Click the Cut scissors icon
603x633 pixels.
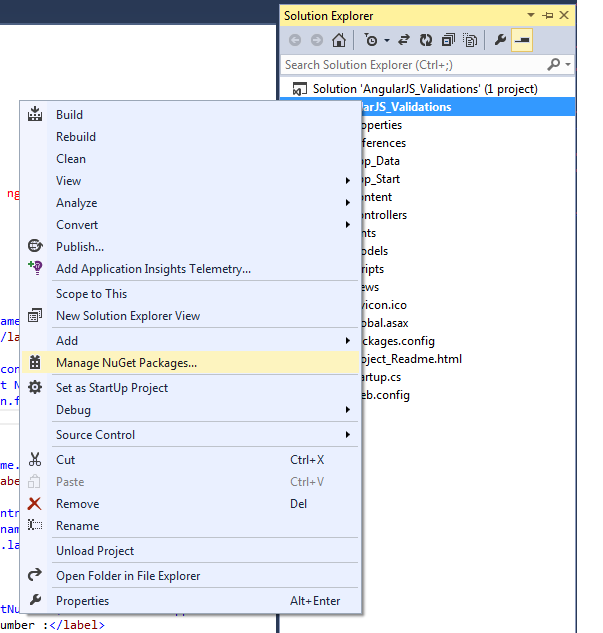[x=35, y=459]
